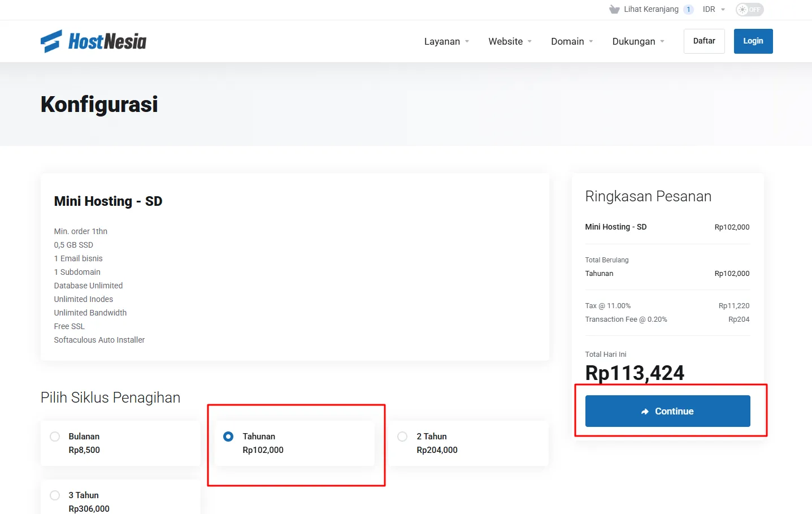Click the Rp8,500 monthly price

click(x=84, y=450)
